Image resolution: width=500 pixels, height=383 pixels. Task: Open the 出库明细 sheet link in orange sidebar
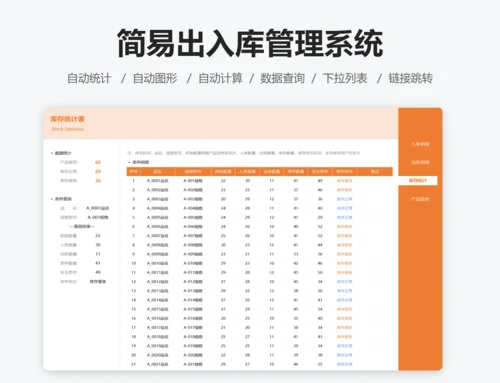pos(420,162)
